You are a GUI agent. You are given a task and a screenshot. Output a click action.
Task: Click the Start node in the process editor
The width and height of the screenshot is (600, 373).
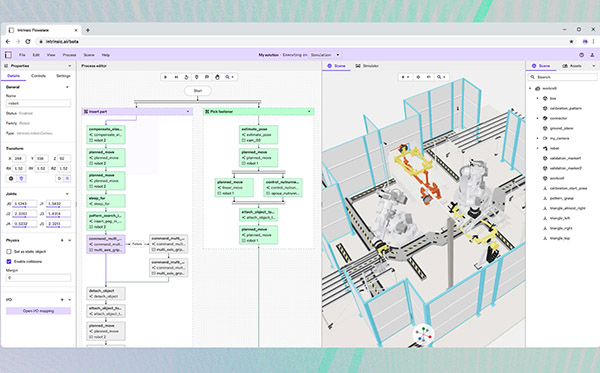tap(198, 91)
